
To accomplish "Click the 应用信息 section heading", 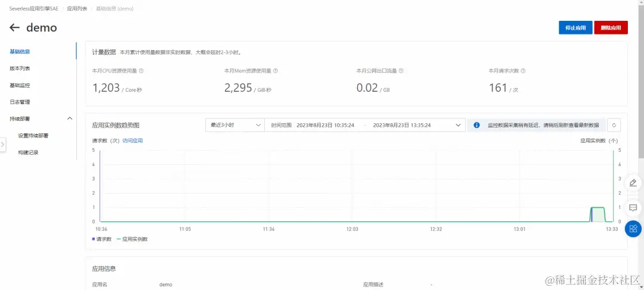I will 104,269.
